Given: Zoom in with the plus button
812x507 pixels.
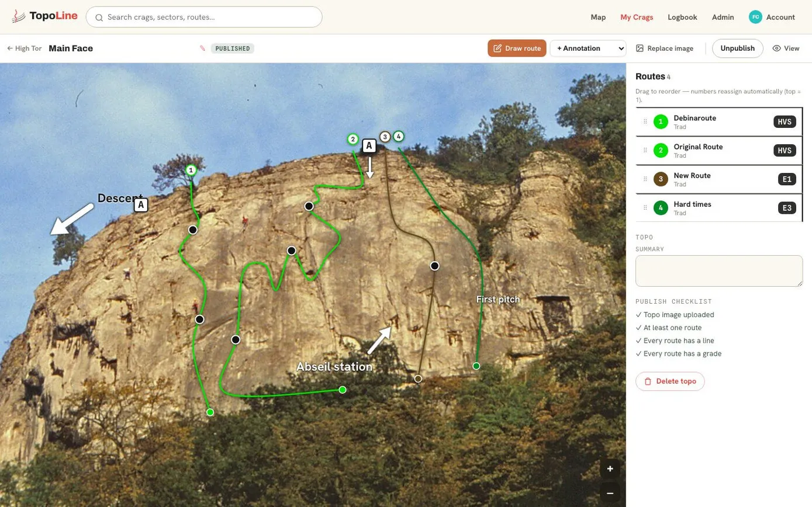Looking at the screenshot, I should click(x=610, y=468).
